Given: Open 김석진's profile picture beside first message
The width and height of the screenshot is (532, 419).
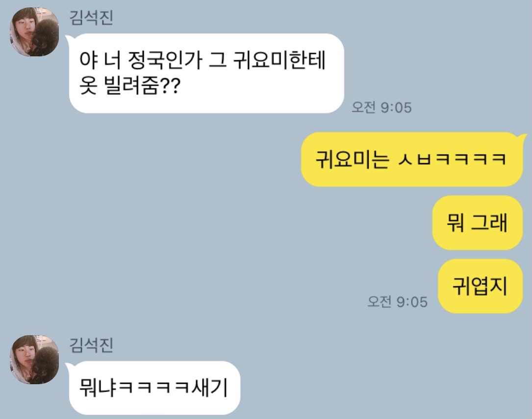Looking at the screenshot, I should (34, 32).
